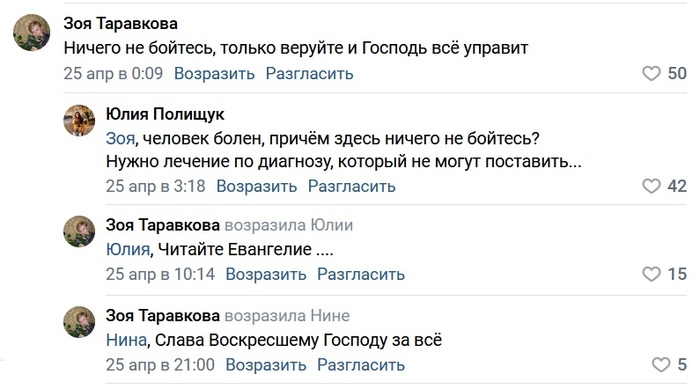
Task: Click 'Возразить' under the 10:14 comment
Action: (266, 274)
